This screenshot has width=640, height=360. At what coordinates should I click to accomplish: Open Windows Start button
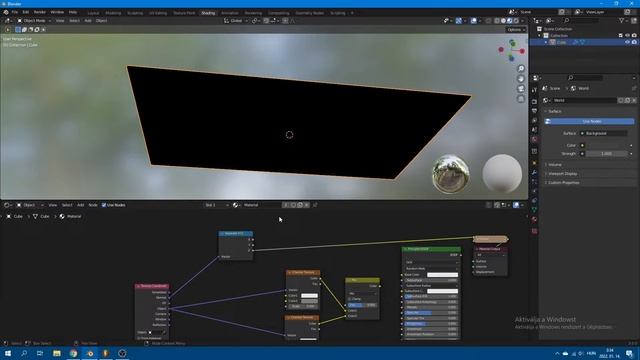point(8,353)
